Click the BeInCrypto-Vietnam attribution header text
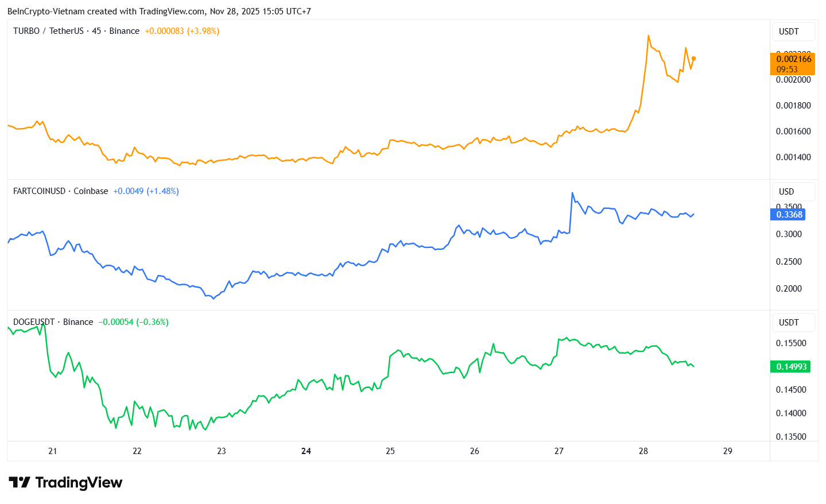 (x=159, y=11)
